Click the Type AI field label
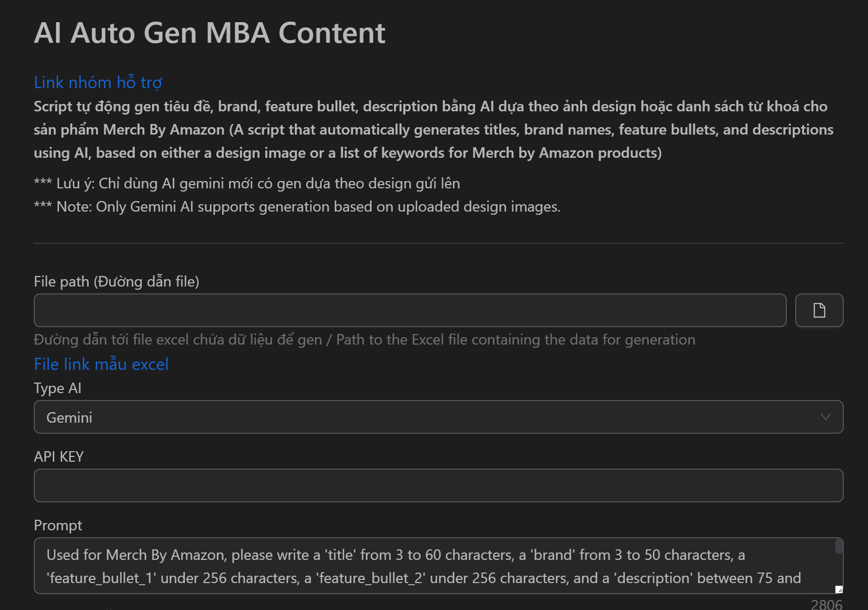 pyautogui.click(x=57, y=388)
